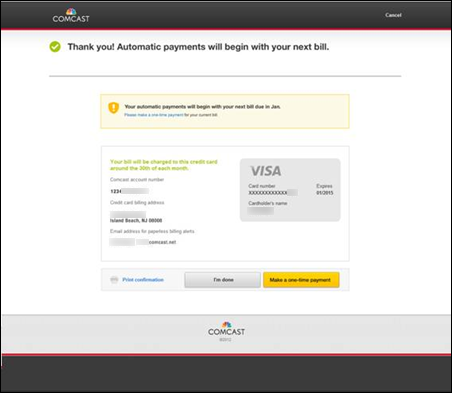Click the Make a one-time payment button
Image resolution: width=452 pixels, height=393 pixels.
(301, 280)
